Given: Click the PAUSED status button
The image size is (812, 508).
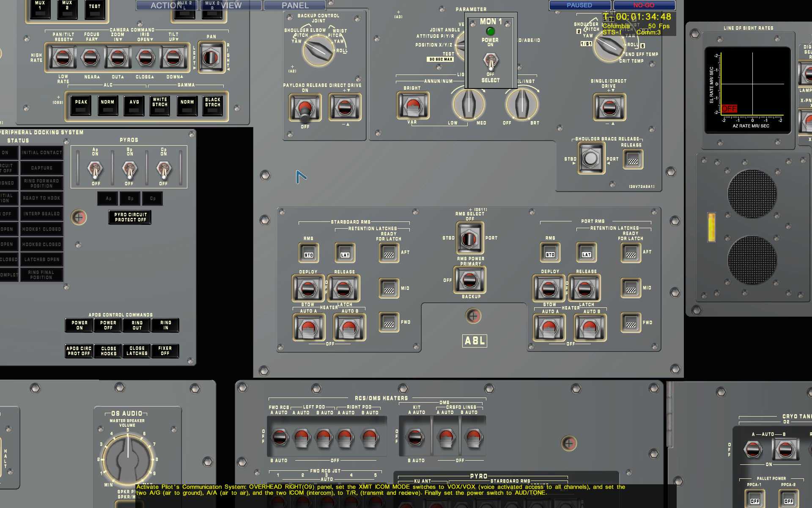Looking at the screenshot, I should tap(579, 5).
